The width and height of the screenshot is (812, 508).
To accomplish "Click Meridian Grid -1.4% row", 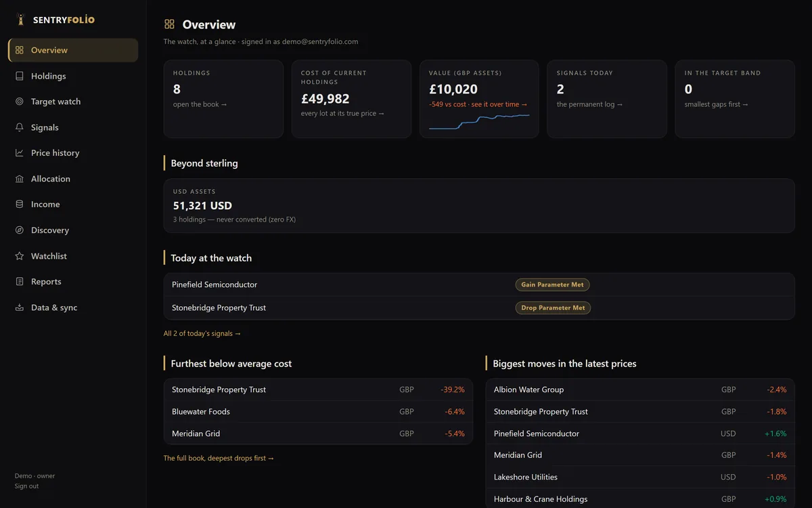I will click(640, 455).
